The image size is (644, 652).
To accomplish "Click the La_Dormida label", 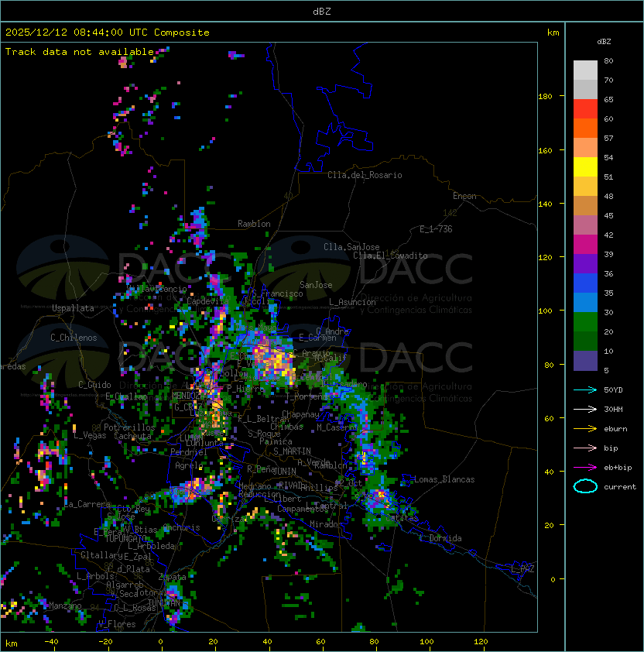I will pyautogui.click(x=440, y=538).
